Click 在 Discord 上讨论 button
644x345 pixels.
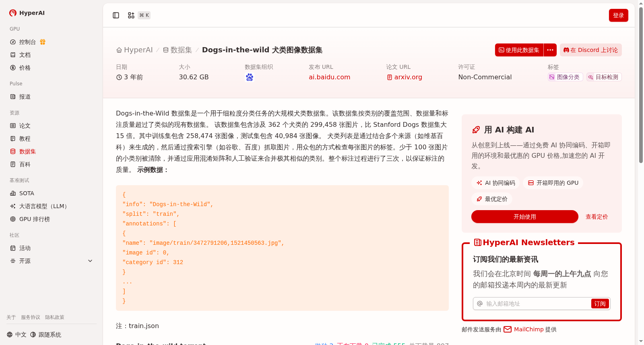click(590, 50)
